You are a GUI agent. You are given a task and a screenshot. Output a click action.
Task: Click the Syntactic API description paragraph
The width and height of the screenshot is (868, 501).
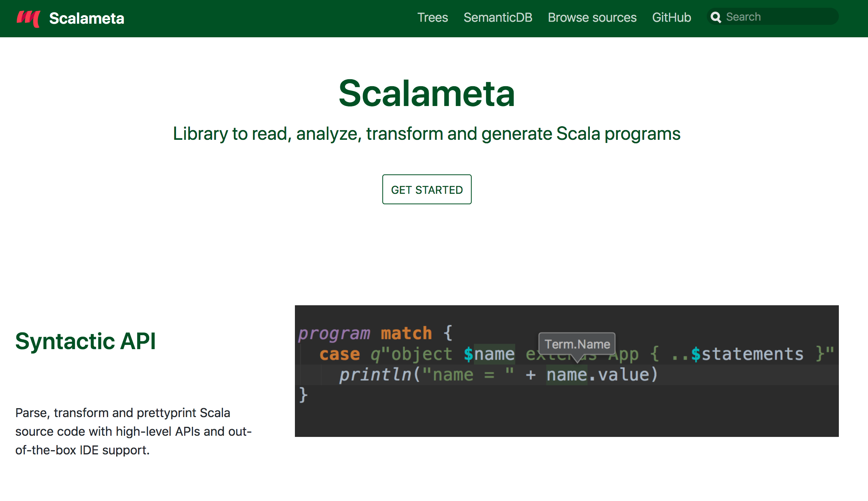click(x=134, y=431)
